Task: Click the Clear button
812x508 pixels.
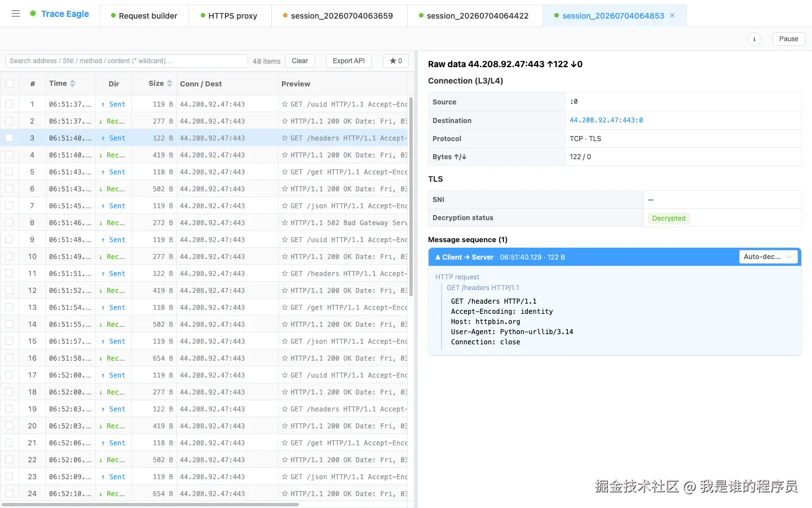Action: tap(300, 61)
